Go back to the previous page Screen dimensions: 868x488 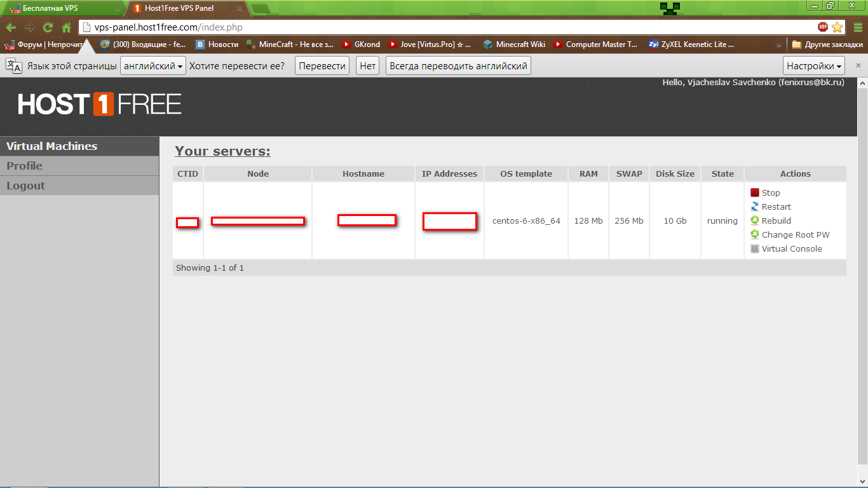pyautogui.click(x=11, y=27)
